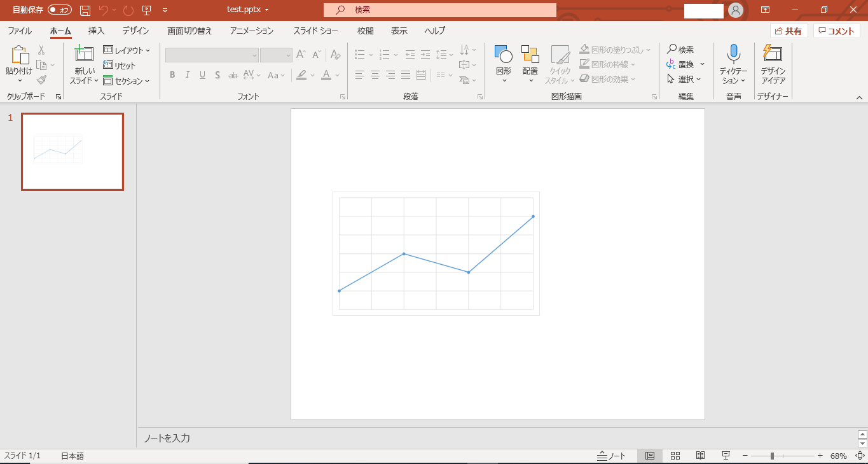Click the New Slide icon
This screenshot has height=464, width=868.
coord(84,54)
